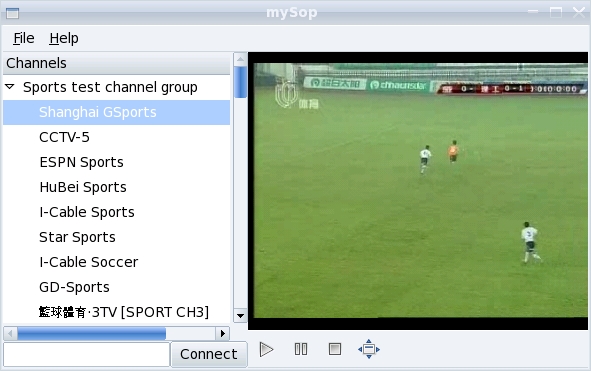Pause the video stream
This screenshot has width=591, height=371.
[301, 349]
